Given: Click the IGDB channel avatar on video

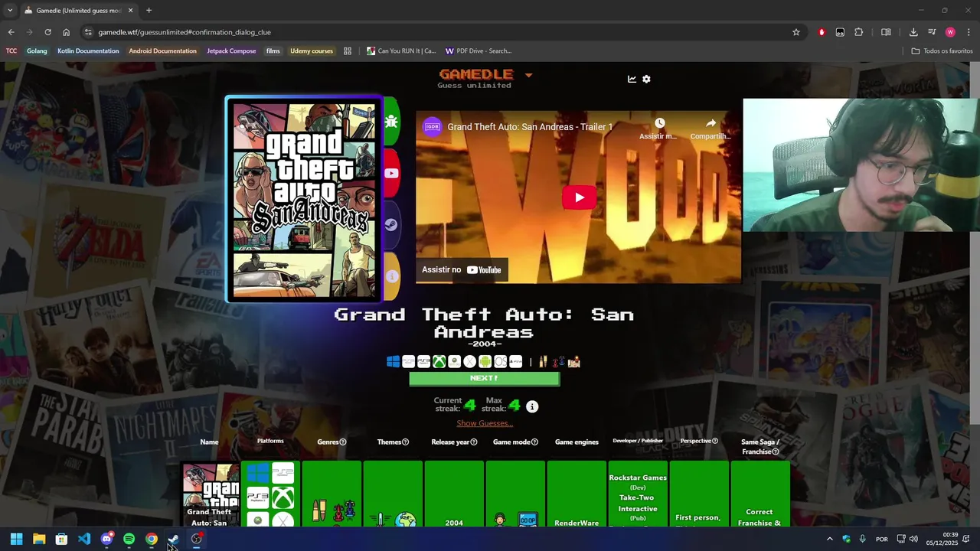Looking at the screenshot, I should click(x=433, y=127).
